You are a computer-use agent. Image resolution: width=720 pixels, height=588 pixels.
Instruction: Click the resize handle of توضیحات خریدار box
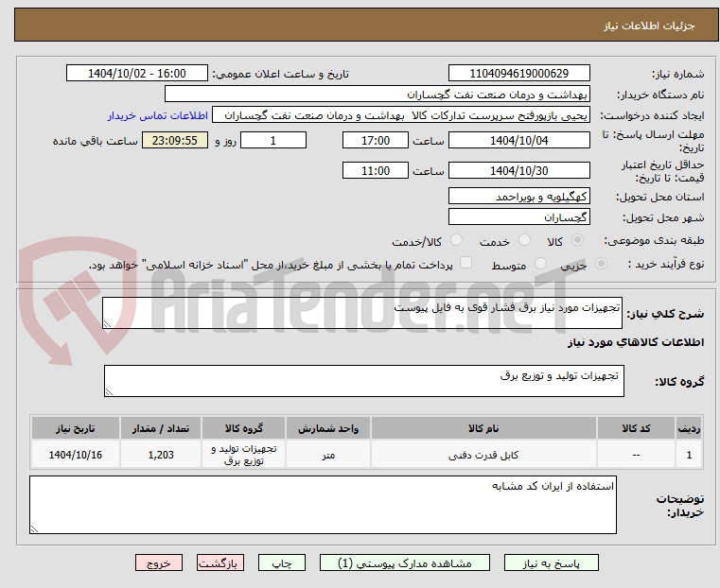(x=34, y=529)
